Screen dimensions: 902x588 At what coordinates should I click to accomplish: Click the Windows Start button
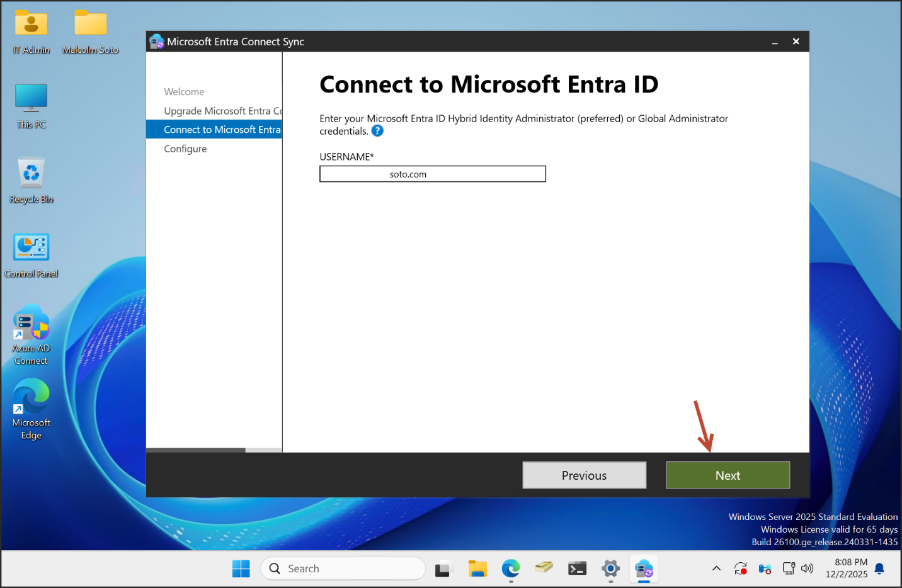[241, 568]
